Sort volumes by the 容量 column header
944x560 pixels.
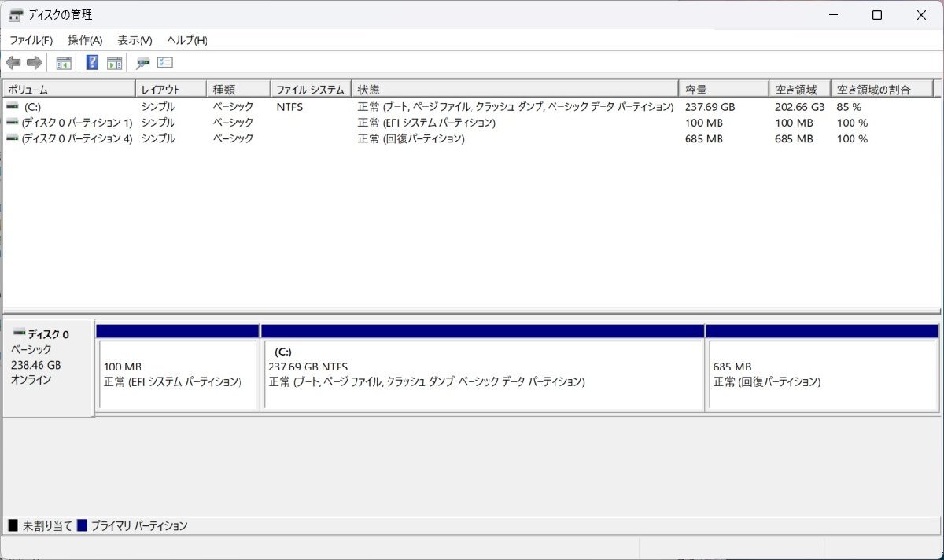click(x=720, y=88)
